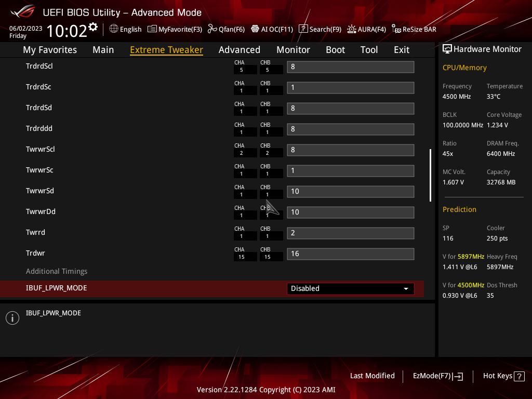Click the TrdrdScl value field
Image resolution: width=532 pixels, height=399 pixels.
click(351, 67)
